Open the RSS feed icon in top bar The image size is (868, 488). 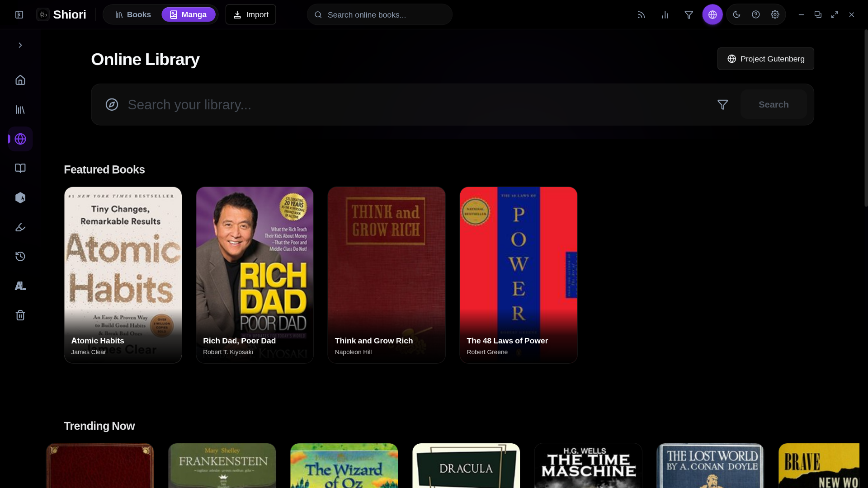[x=641, y=15]
